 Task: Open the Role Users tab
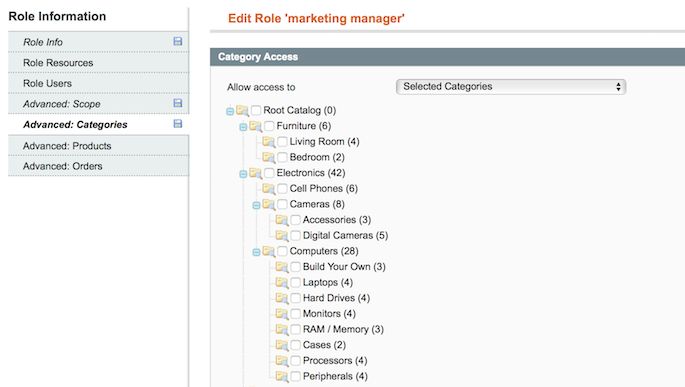[x=98, y=83]
